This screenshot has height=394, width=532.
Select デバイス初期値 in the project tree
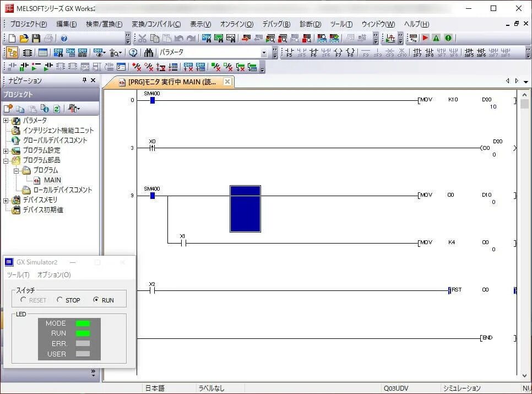[x=43, y=210]
